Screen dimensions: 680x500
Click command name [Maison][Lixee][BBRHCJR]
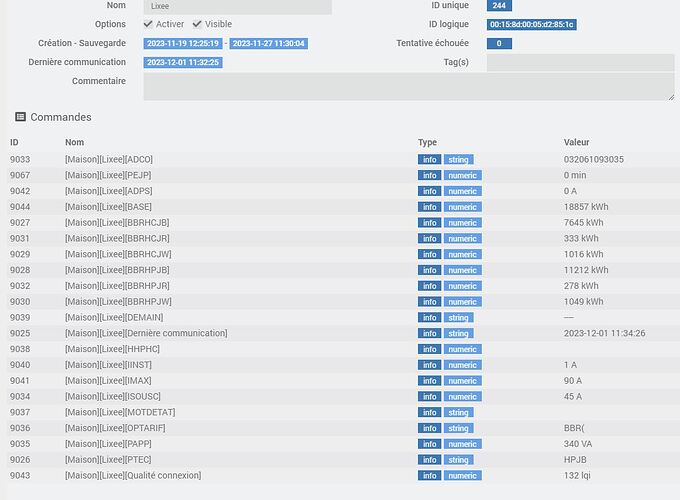(x=117, y=239)
